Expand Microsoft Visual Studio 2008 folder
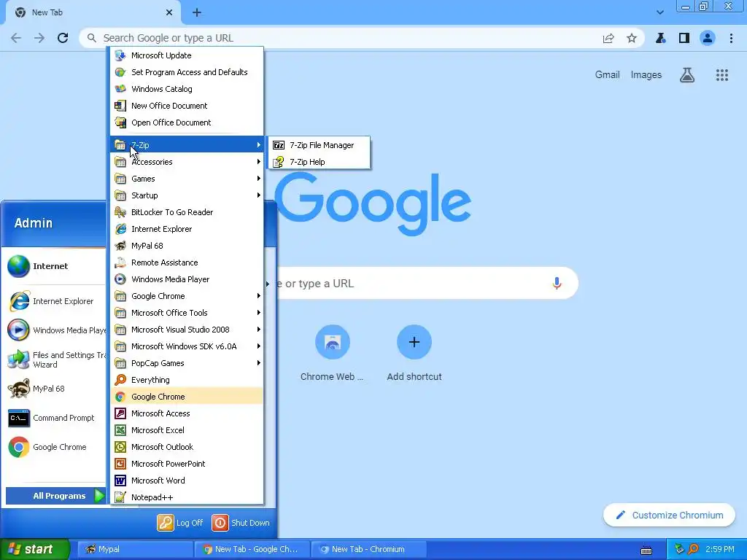The height and width of the screenshot is (560, 747). pyautogui.click(x=187, y=330)
